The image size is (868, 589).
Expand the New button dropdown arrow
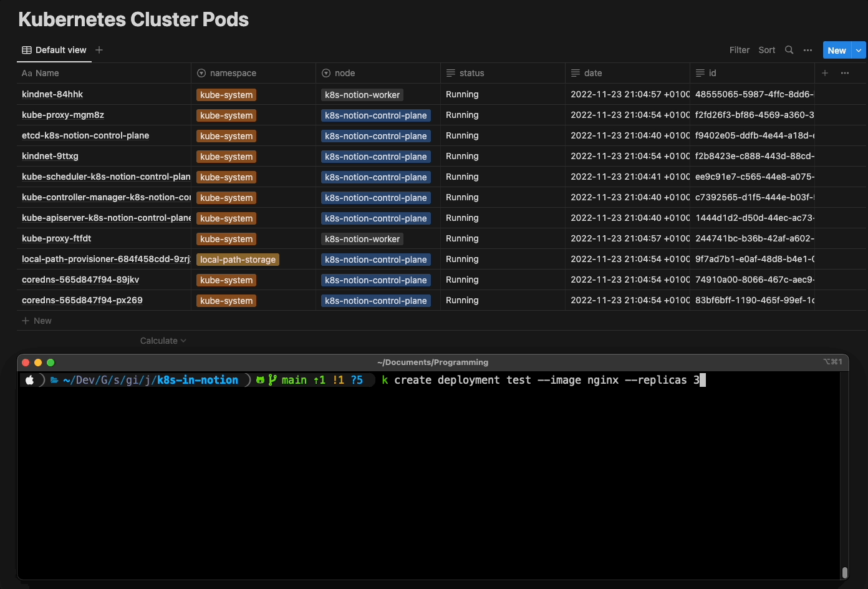point(859,50)
